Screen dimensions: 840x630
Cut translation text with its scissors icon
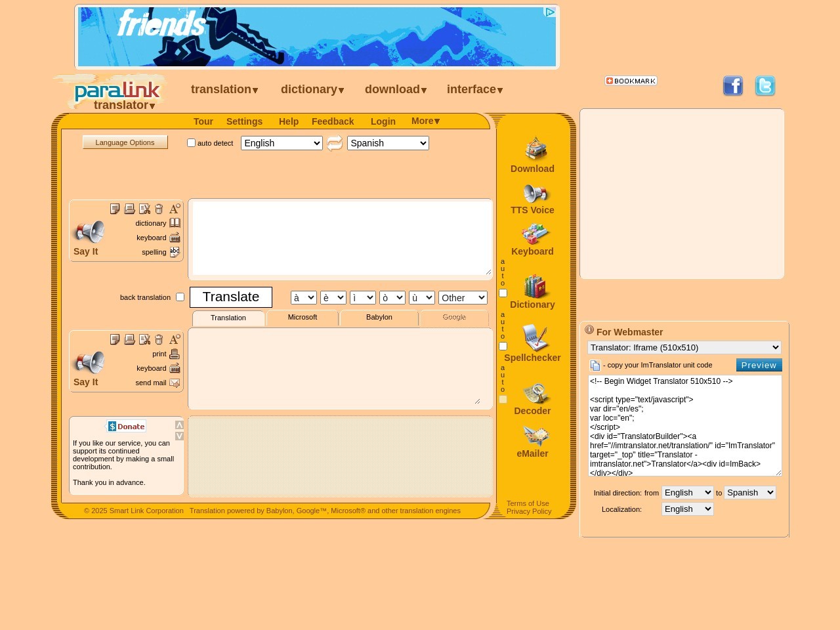144,339
